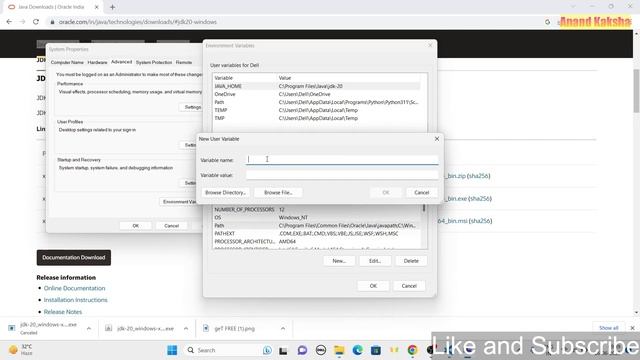Click OK in New User Variable dialog
The width and height of the screenshot is (640, 360).
click(x=386, y=192)
